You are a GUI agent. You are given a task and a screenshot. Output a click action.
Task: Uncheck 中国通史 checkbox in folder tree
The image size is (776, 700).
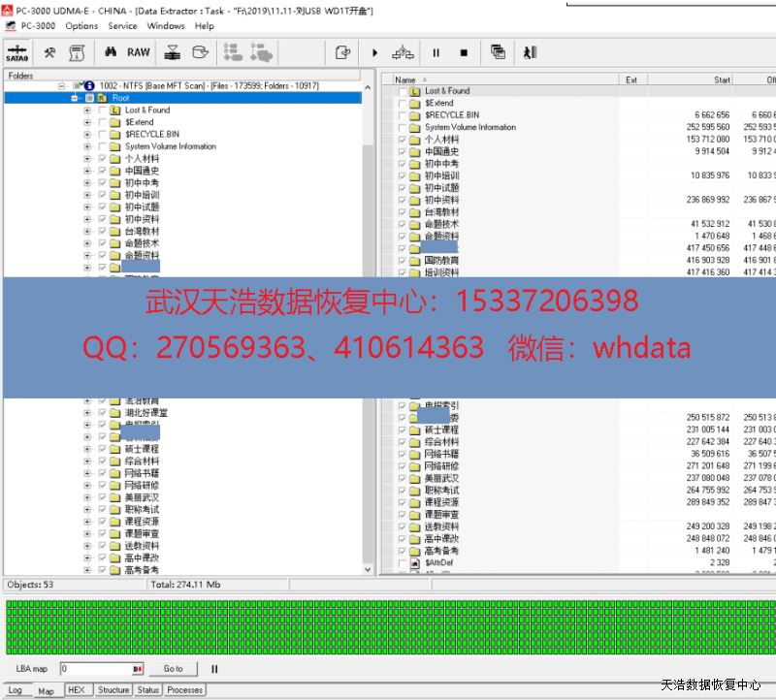click(102, 171)
